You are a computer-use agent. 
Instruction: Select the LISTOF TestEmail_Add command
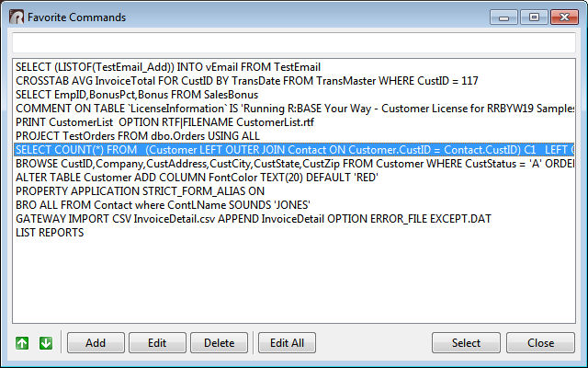point(168,67)
